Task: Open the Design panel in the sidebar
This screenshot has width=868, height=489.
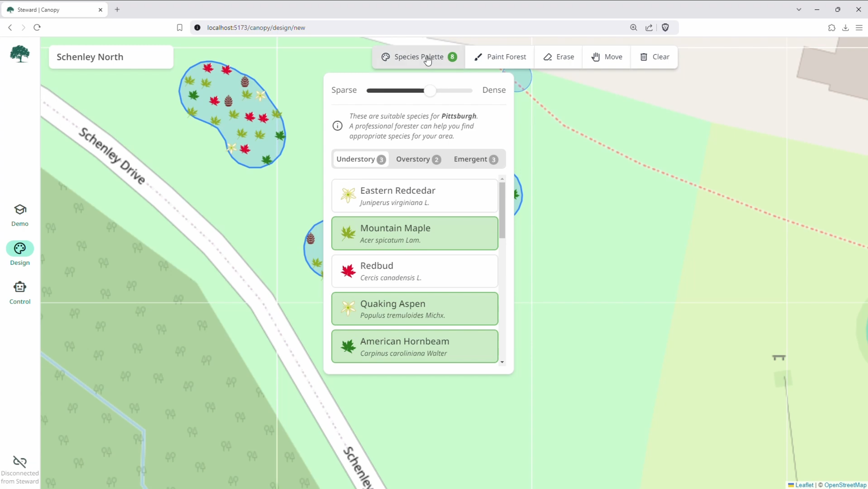Action: [x=20, y=254]
